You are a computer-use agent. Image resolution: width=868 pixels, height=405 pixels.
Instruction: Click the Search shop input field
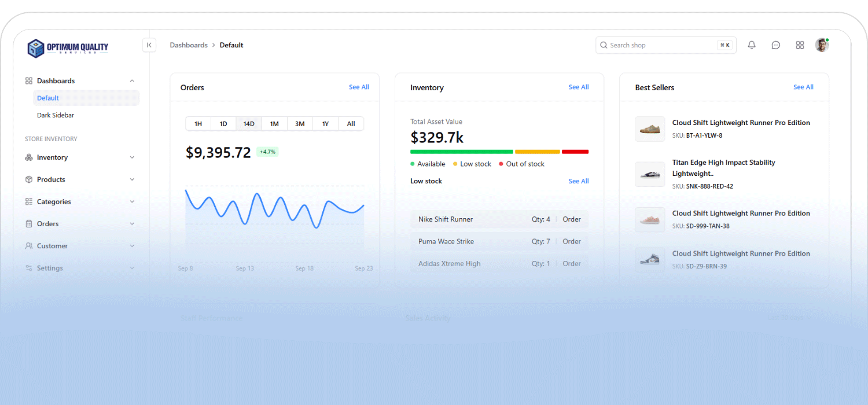click(x=660, y=45)
